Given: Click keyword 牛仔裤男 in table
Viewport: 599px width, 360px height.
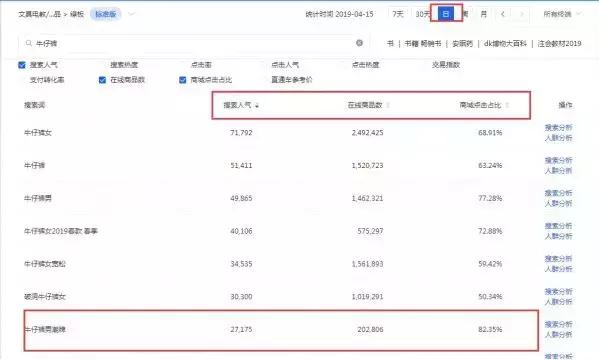Looking at the screenshot, I should coord(37,198).
